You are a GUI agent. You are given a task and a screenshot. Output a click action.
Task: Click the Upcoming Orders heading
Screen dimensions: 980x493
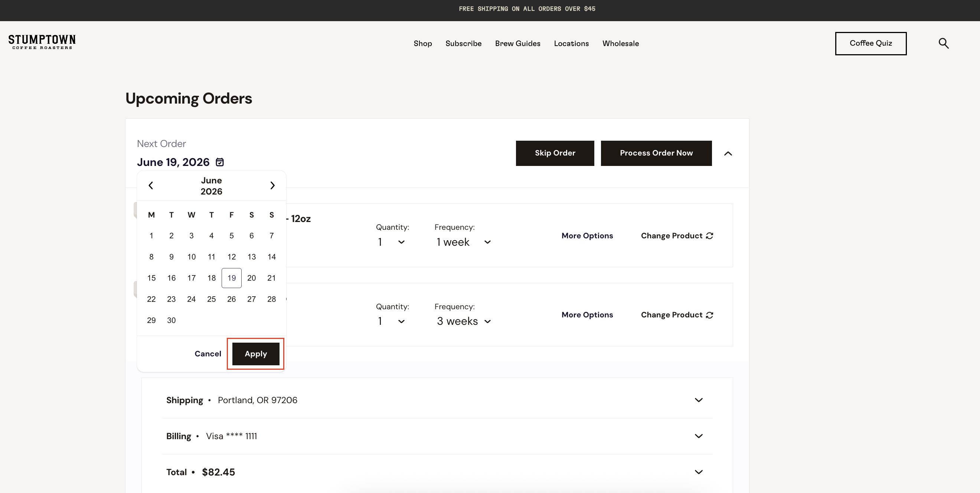[189, 98]
